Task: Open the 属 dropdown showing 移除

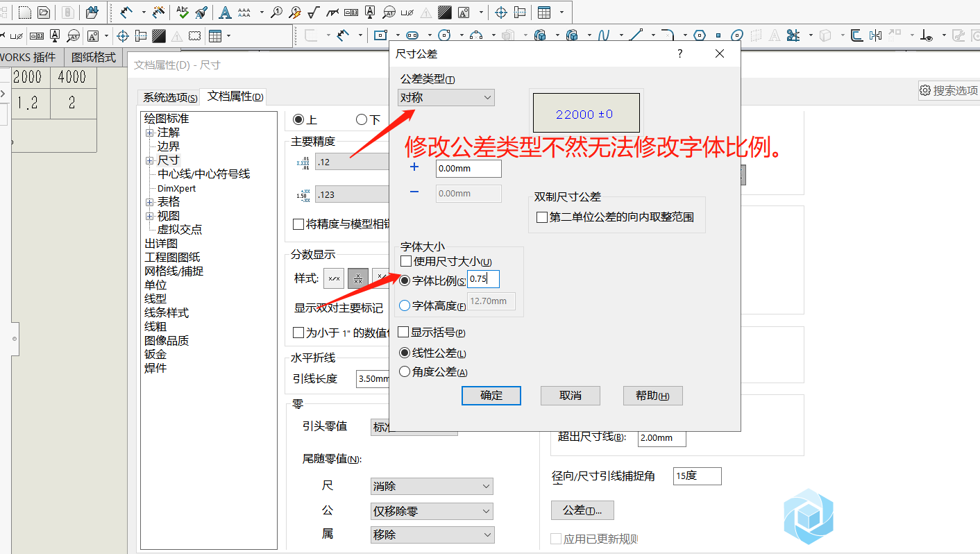Action: click(x=432, y=535)
